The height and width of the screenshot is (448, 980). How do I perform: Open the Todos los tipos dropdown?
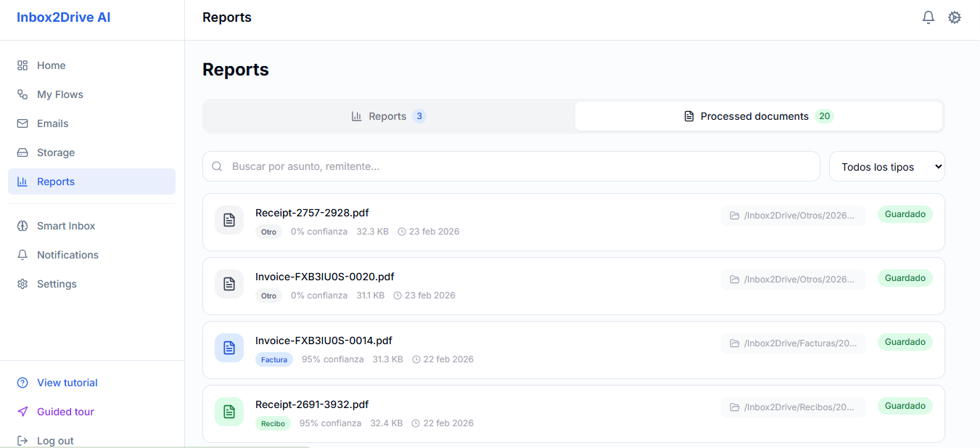pyautogui.click(x=886, y=166)
